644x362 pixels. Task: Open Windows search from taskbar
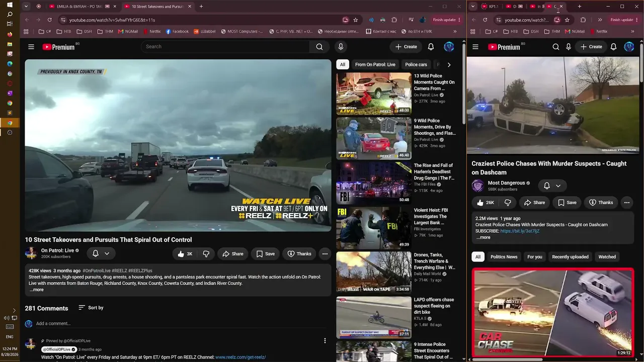pos(10,15)
